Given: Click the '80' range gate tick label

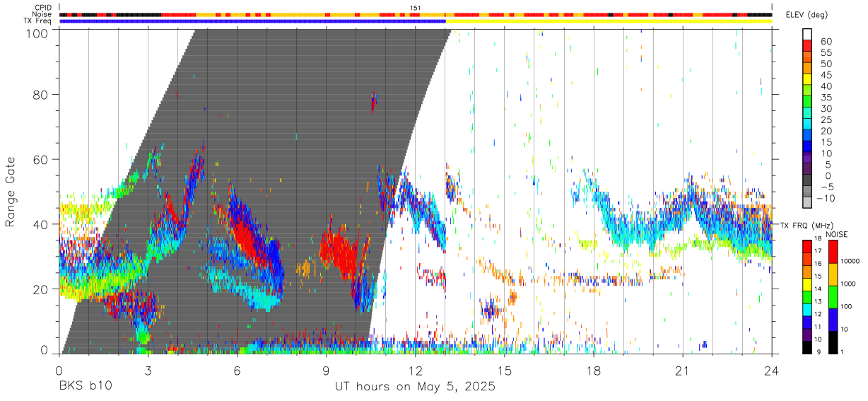Looking at the screenshot, I should 41,95.
